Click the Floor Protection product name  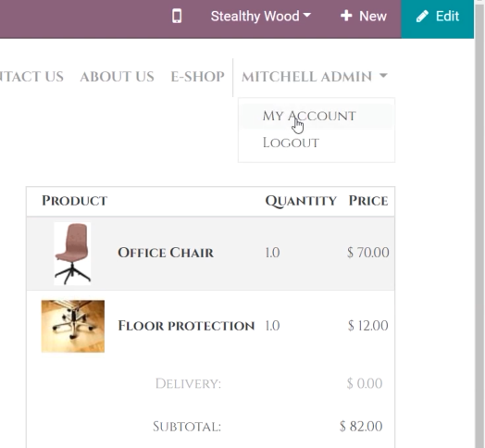pyautogui.click(x=186, y=326)
